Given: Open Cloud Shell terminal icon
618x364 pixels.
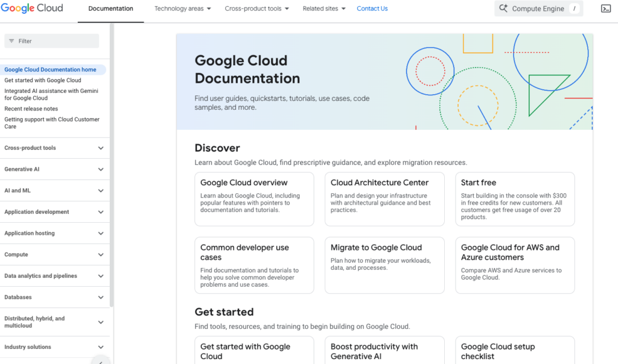Looking at the screenshot, I should point(606,8).
